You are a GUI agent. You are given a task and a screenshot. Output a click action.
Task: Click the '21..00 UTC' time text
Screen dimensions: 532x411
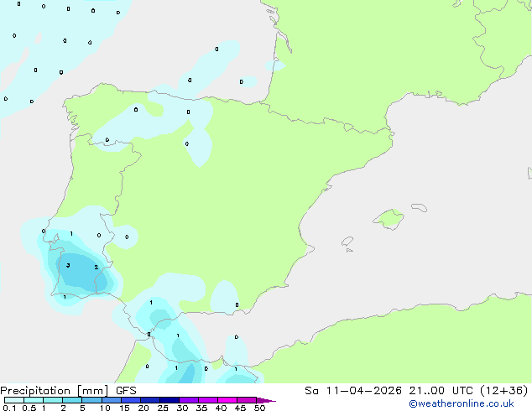pos(441,391)
